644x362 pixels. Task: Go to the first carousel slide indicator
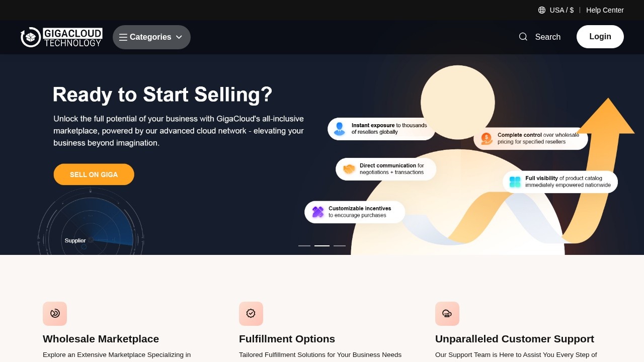point(304,246)
